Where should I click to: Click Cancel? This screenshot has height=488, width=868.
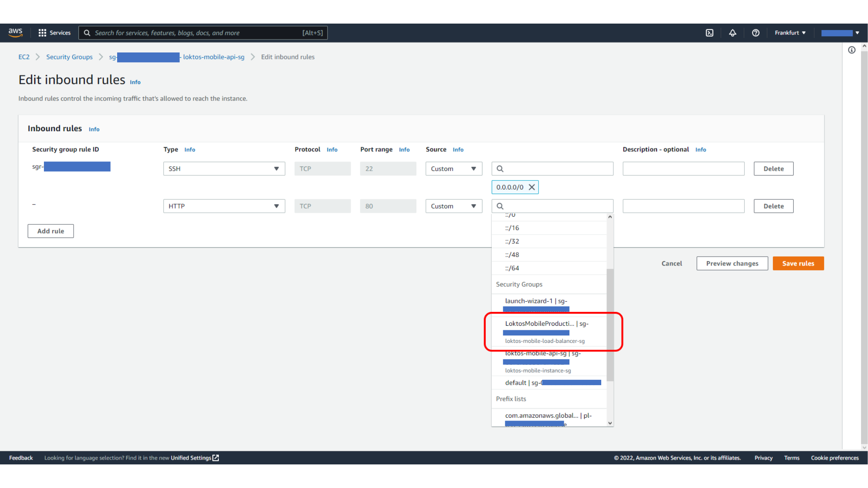coord(672,264)
